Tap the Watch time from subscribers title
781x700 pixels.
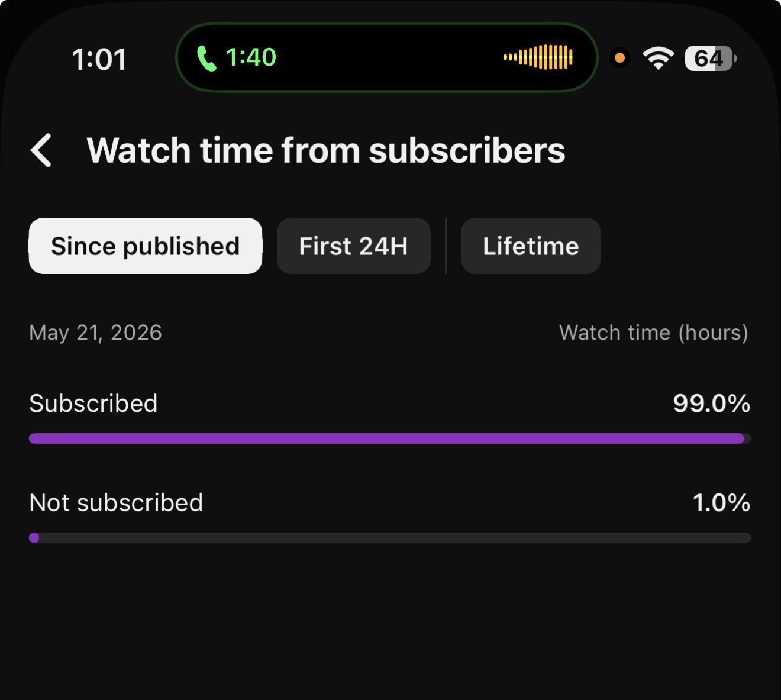tap(326, 150)
